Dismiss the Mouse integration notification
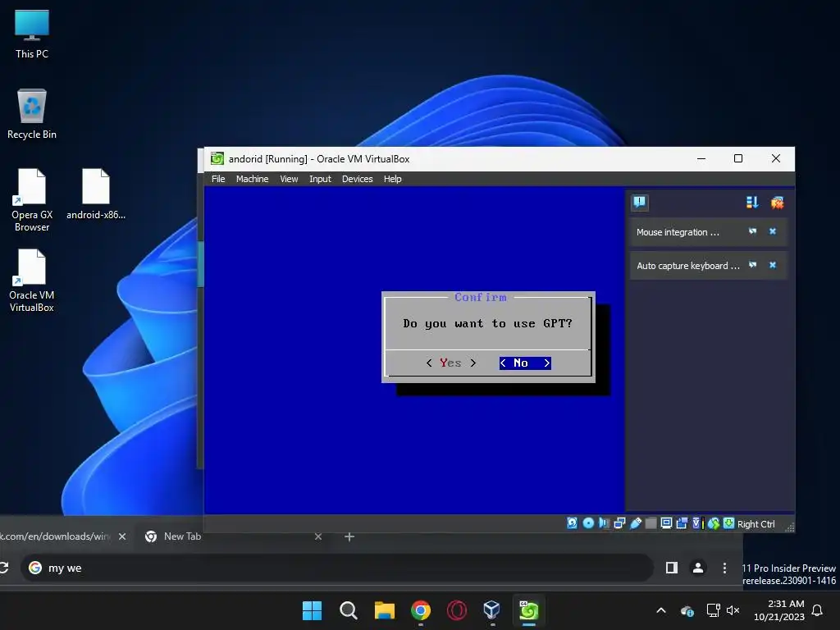The height and width of the screenshot is (630, 840). 773,231
